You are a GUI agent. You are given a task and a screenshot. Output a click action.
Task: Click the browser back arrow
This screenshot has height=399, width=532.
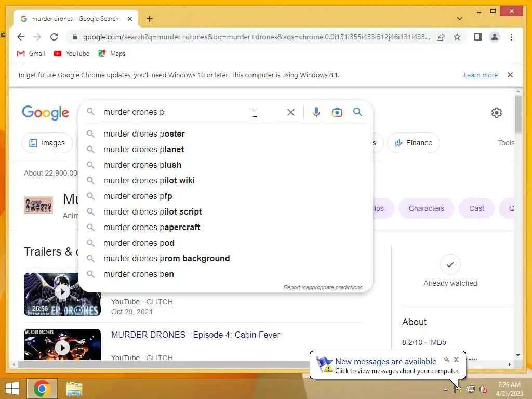pyautogui.click(x=21, y=37)
